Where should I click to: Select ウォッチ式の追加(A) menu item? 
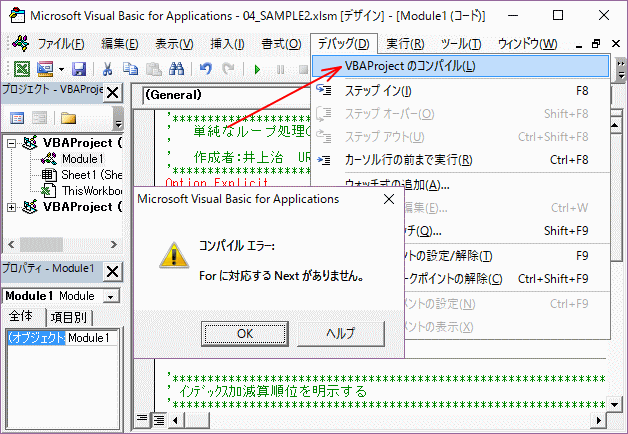461,185
